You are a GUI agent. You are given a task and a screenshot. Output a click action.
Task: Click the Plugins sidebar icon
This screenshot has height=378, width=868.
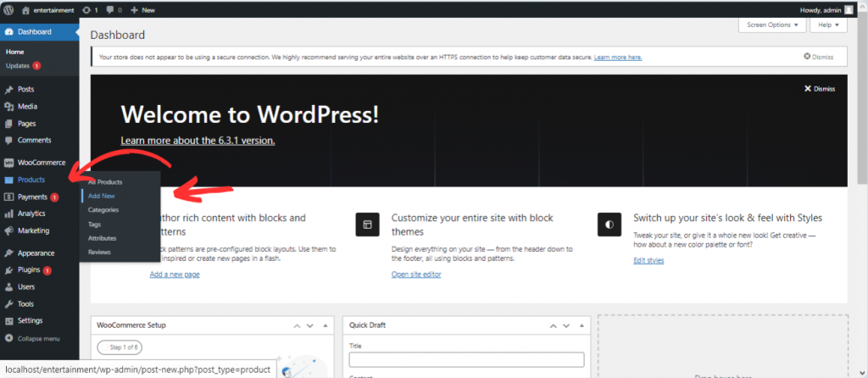[x=8, y=270]
